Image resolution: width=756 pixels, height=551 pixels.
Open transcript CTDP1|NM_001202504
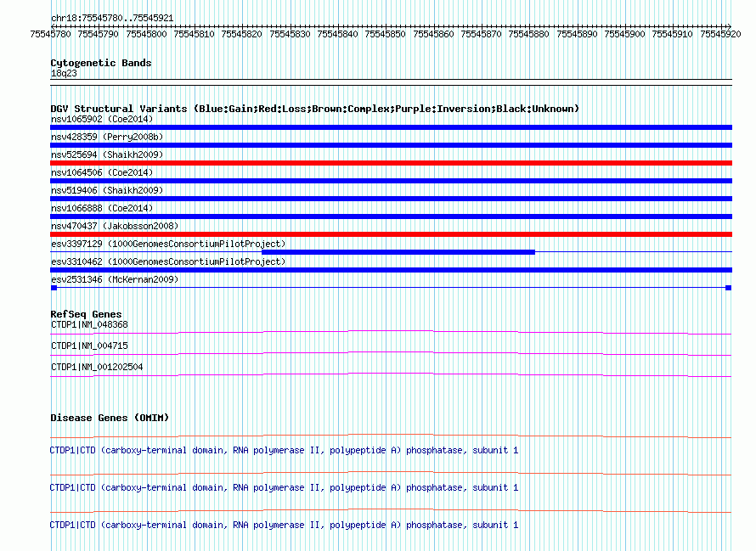tap(97, 368)
